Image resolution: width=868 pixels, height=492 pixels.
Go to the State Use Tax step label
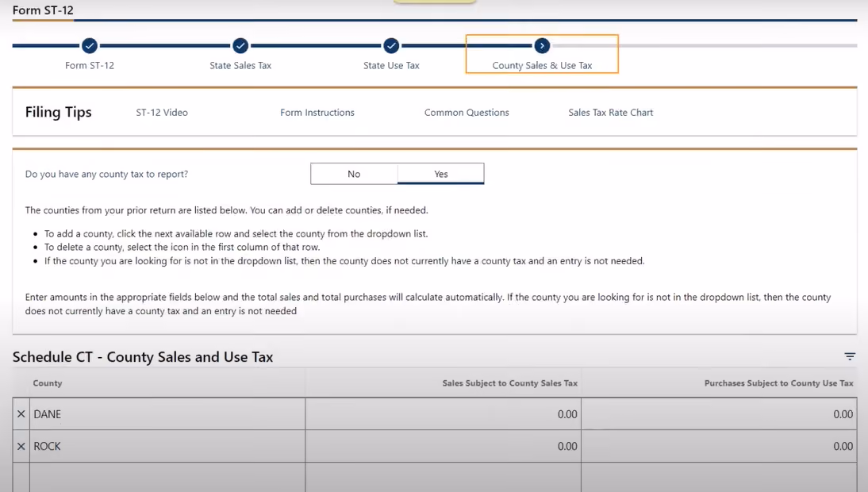391,65
